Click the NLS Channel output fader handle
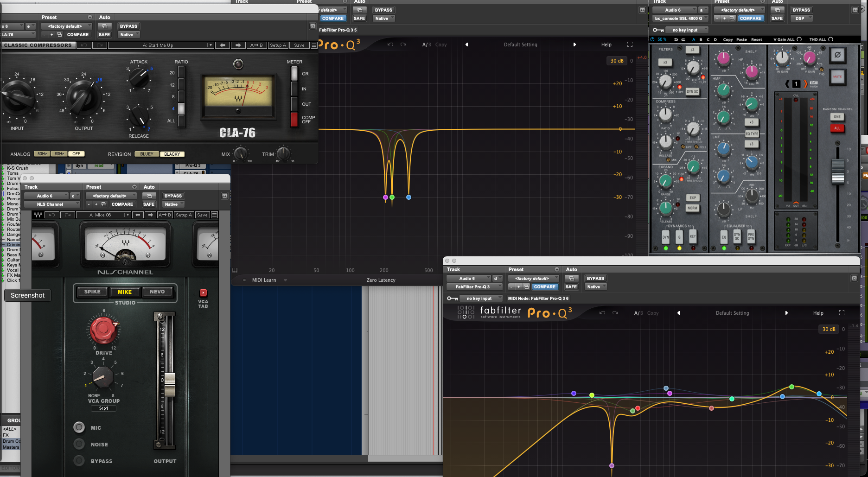The image size is (868, 477). [x=170, y=384]
